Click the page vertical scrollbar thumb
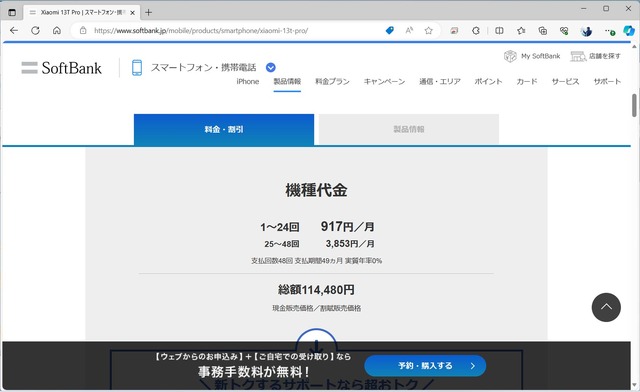 coord(634,105)
